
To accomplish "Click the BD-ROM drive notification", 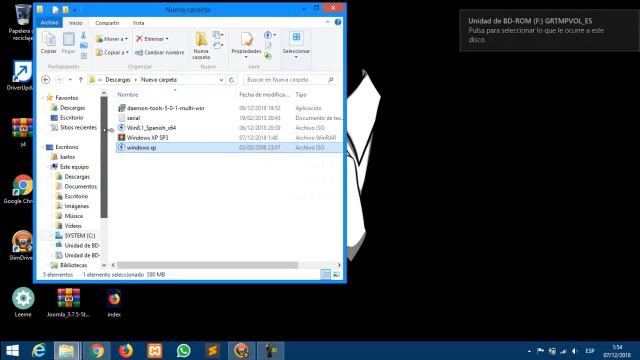I will [549, 31].
